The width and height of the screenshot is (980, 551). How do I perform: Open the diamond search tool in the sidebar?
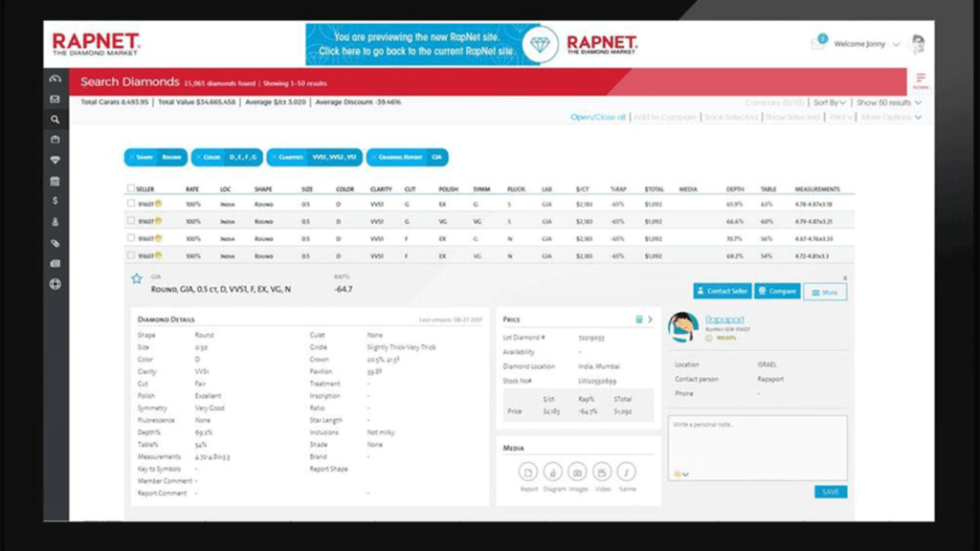click(56, 119)
